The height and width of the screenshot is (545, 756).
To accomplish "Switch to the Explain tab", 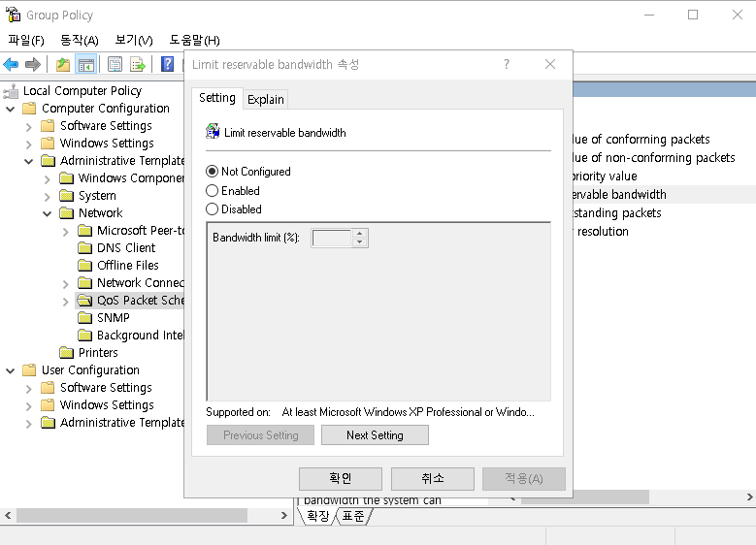I will click(x=266, y=99).
